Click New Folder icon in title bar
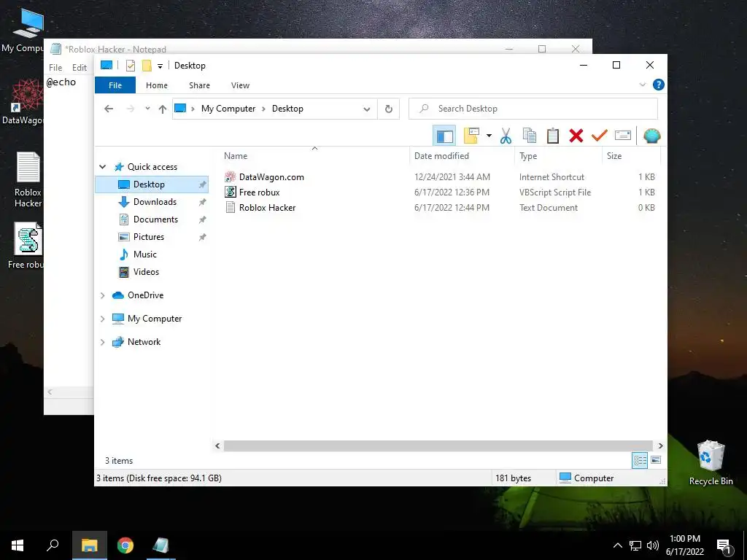This screenshot has height=560, width=747. coord(147,65)
